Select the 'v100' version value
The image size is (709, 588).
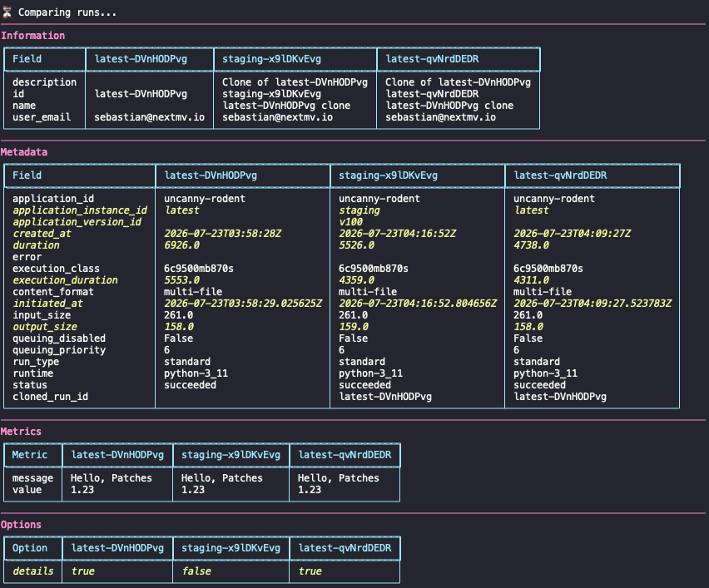click(351, 222)
